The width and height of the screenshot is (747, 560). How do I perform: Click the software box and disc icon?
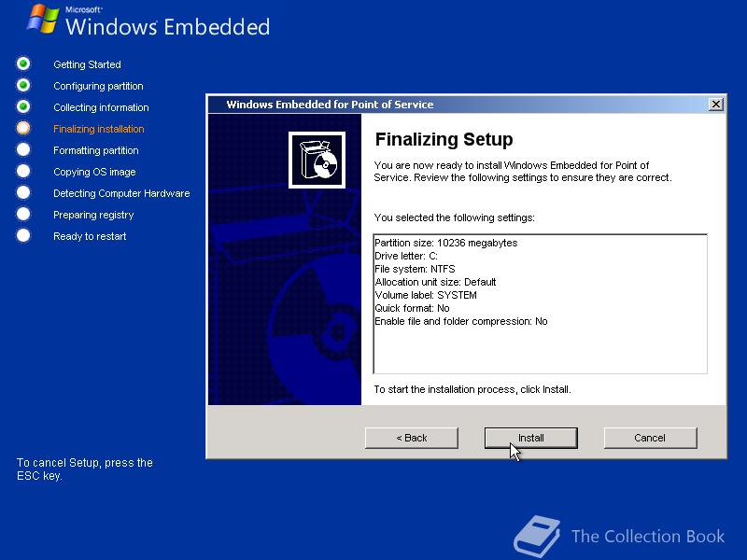point(317,160)
